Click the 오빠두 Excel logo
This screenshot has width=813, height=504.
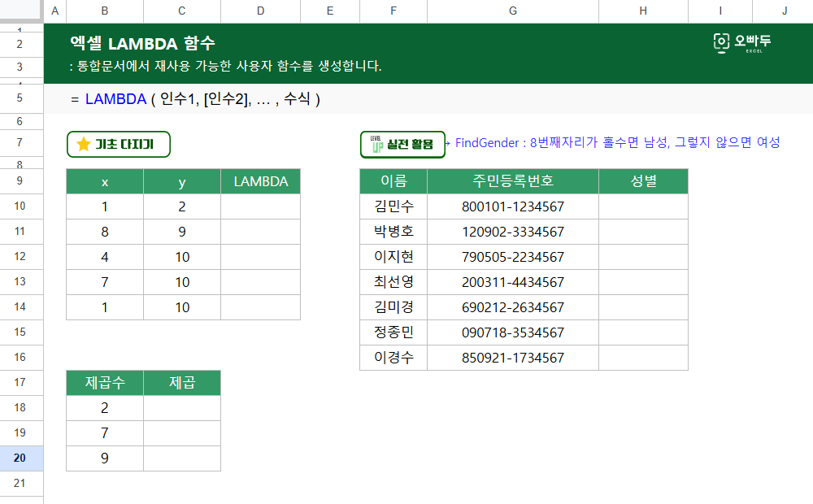coord(742,42)
